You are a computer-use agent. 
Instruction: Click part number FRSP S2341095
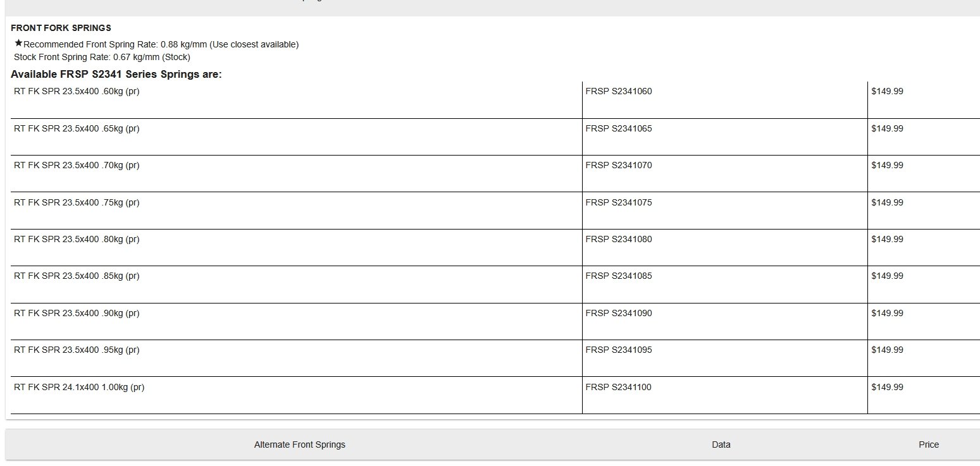618,350
